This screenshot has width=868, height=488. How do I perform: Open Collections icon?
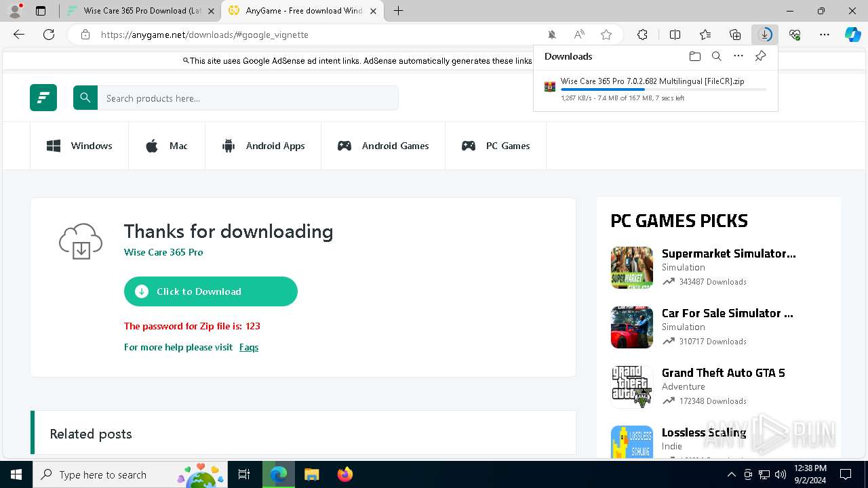pos(735,35)
